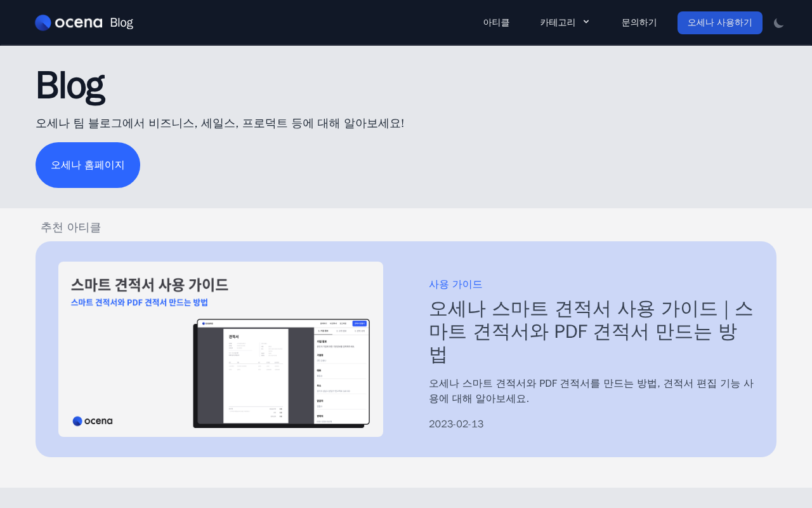Click the 오세나 사용하기 button

click(x=720, y=23)
